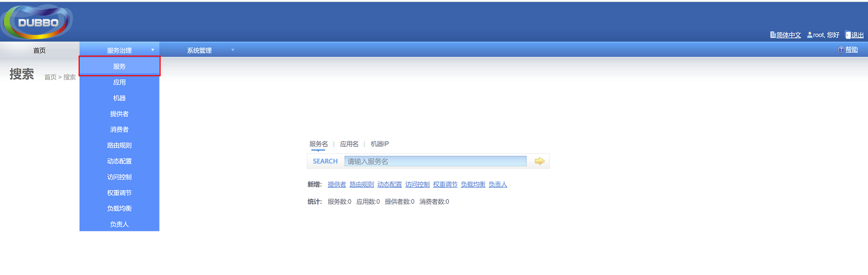
Task: Expand the 系统管理 menu
Action: coord(199,50)
